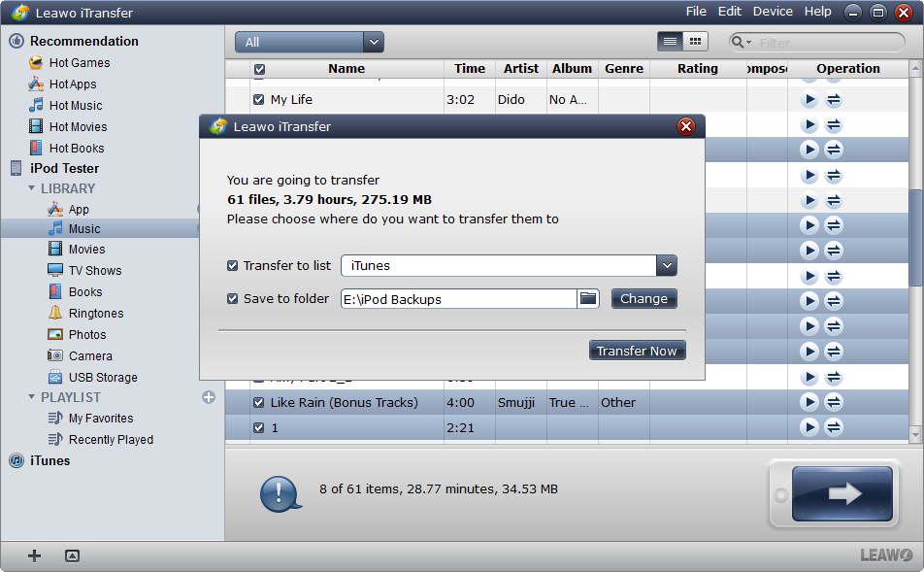
Task: Click scrollbar down arrow in track list
Action: pos(915,435)
